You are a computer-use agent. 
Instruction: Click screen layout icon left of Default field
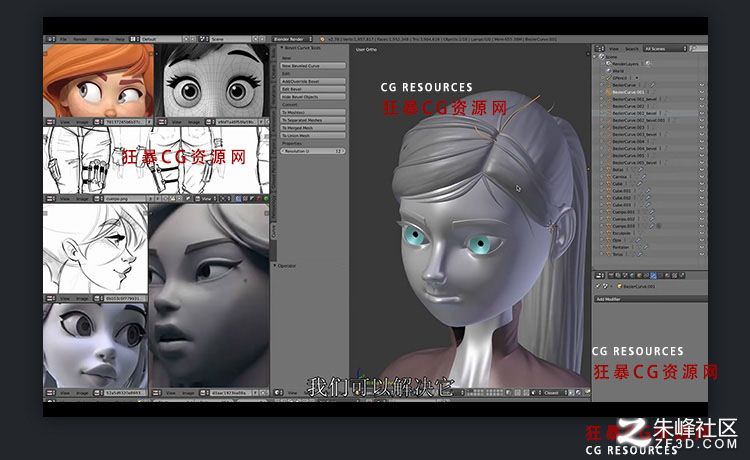134,39
